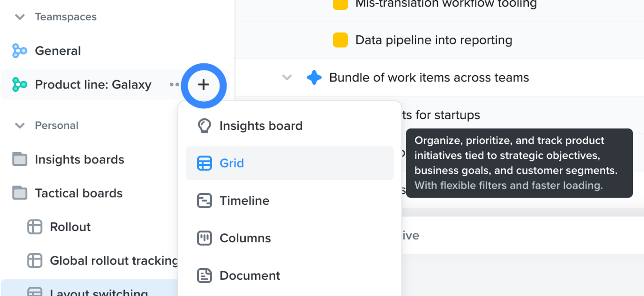
Task: Click the Columns layout icon
Action: click(204, 238)
